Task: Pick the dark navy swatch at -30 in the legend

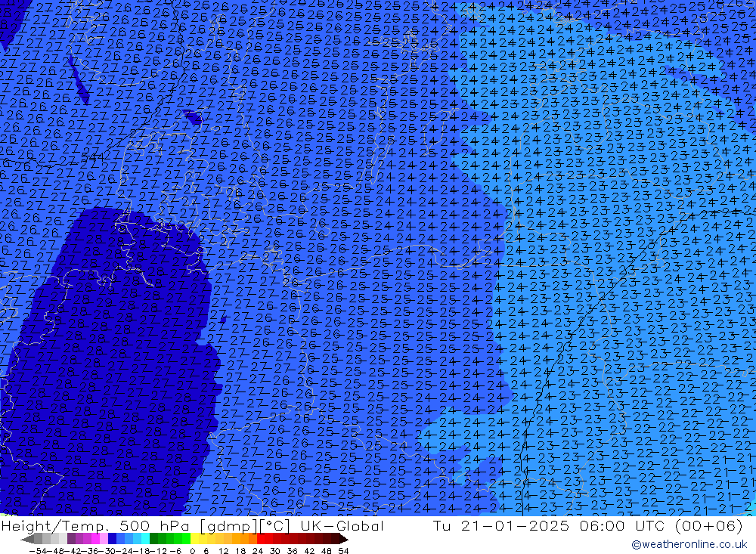Action: [113, 539]
